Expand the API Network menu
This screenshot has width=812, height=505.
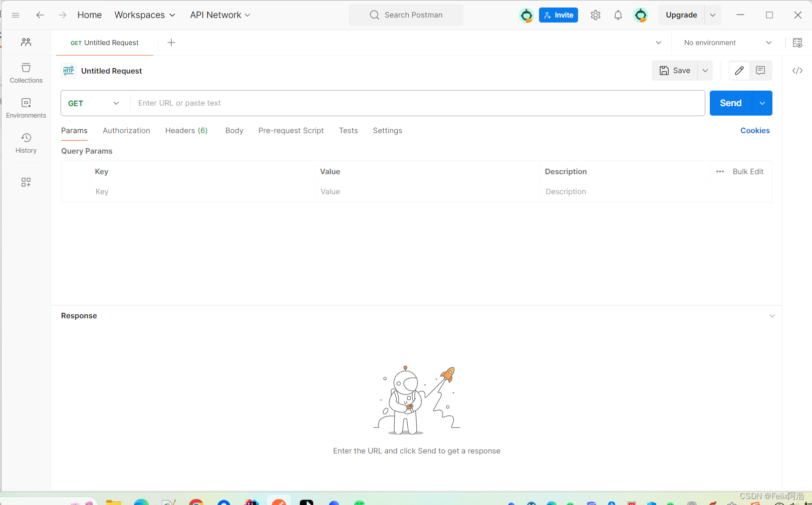pyautogui.click(x=220, y=15)
